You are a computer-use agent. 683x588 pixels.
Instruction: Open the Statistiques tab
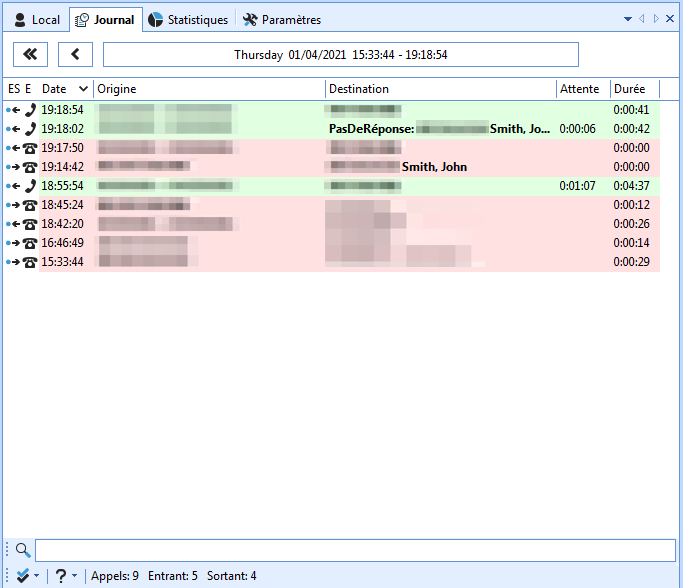tap(188, 20)
